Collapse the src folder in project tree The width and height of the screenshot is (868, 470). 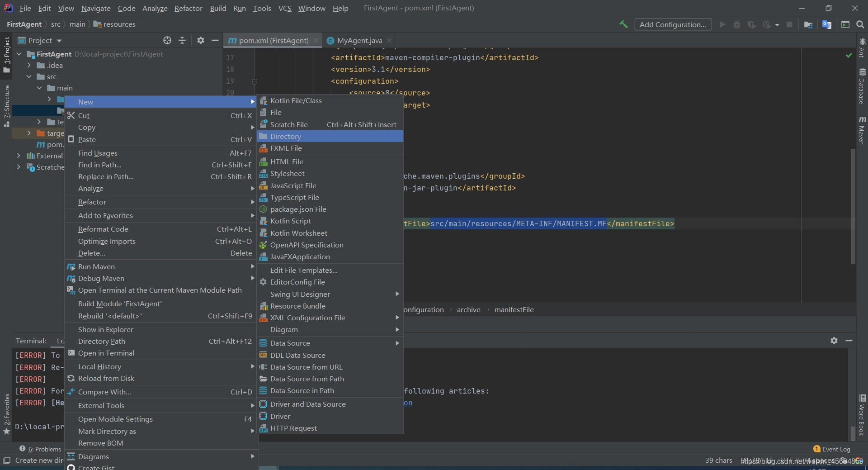[29, 76]
